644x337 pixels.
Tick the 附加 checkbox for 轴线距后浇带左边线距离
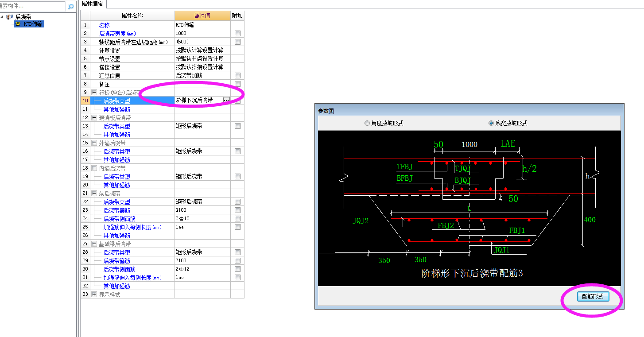click(238, 42)
